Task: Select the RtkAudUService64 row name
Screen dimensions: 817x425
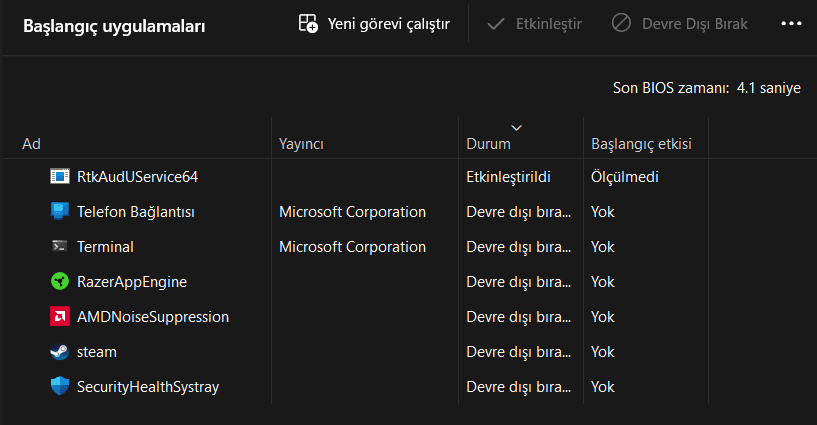Action: (138, 177)
